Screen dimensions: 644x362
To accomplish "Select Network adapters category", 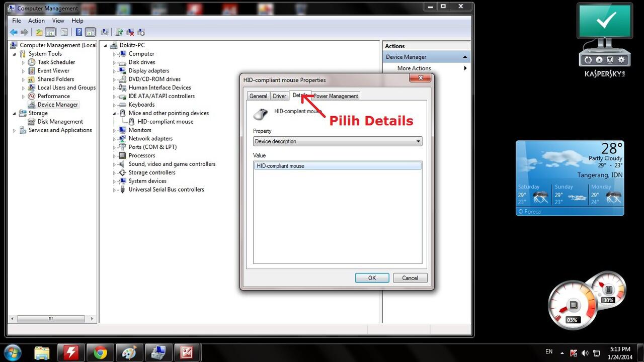I will [150, 139].
